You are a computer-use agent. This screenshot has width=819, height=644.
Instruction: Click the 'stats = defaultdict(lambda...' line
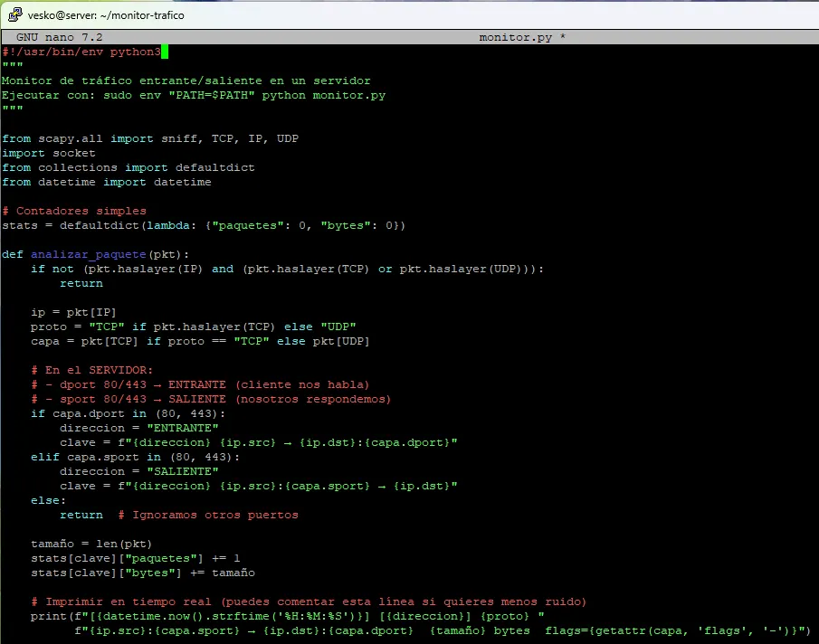204,225
